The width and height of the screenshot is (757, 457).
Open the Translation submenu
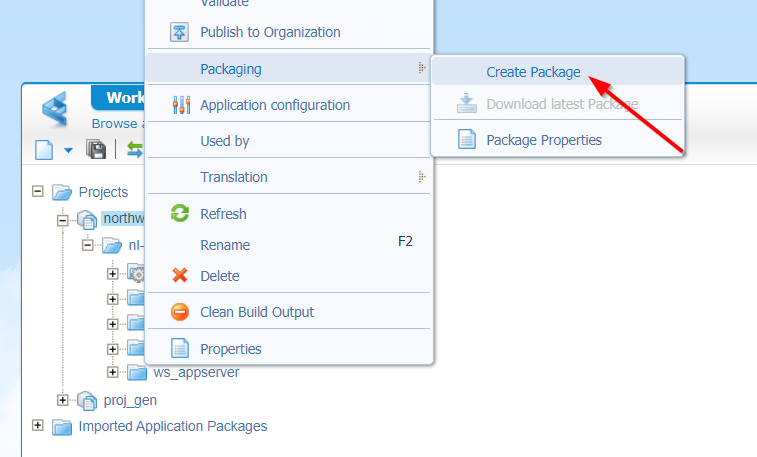point(234,177)
